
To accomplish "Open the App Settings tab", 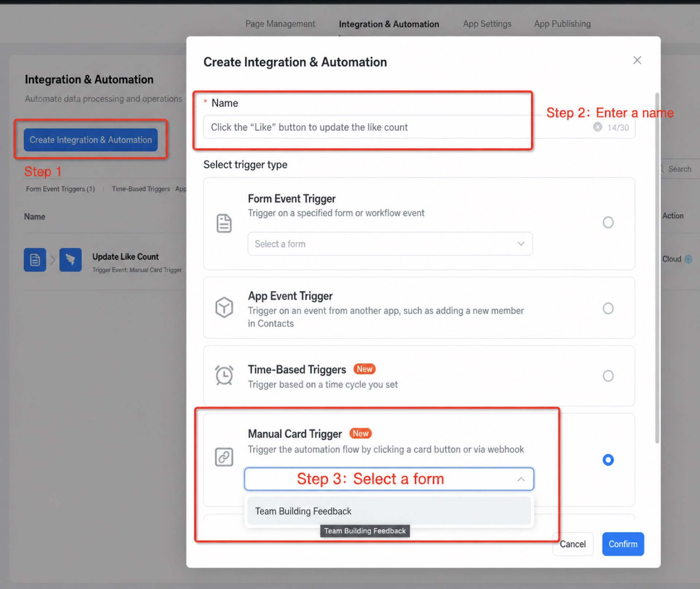I will pos(487,24).
